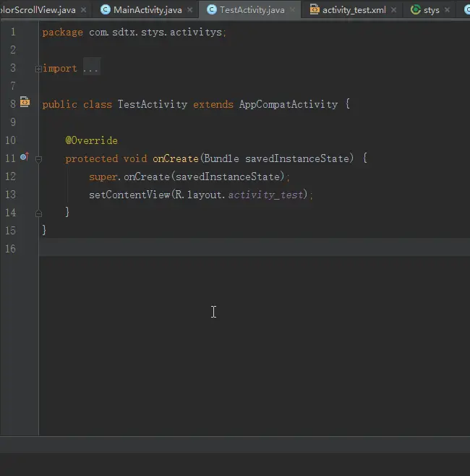Close the stys tab
Viewport: 470px width, 476px height.
point(447,10)
